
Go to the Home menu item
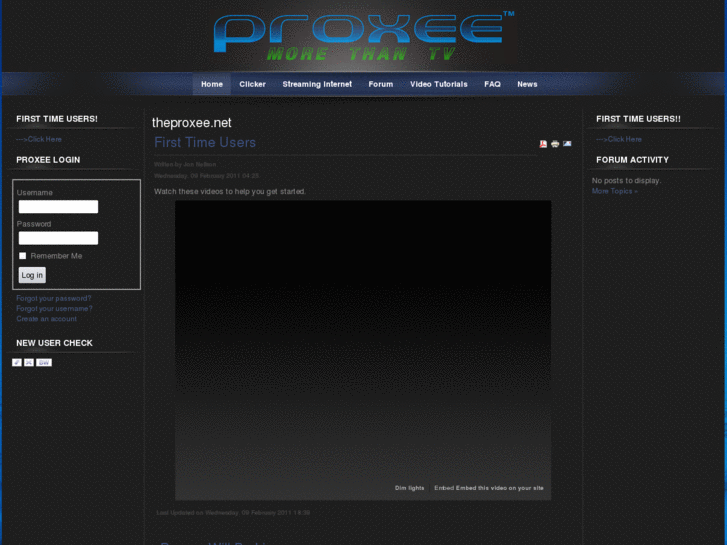coord(212,84)
